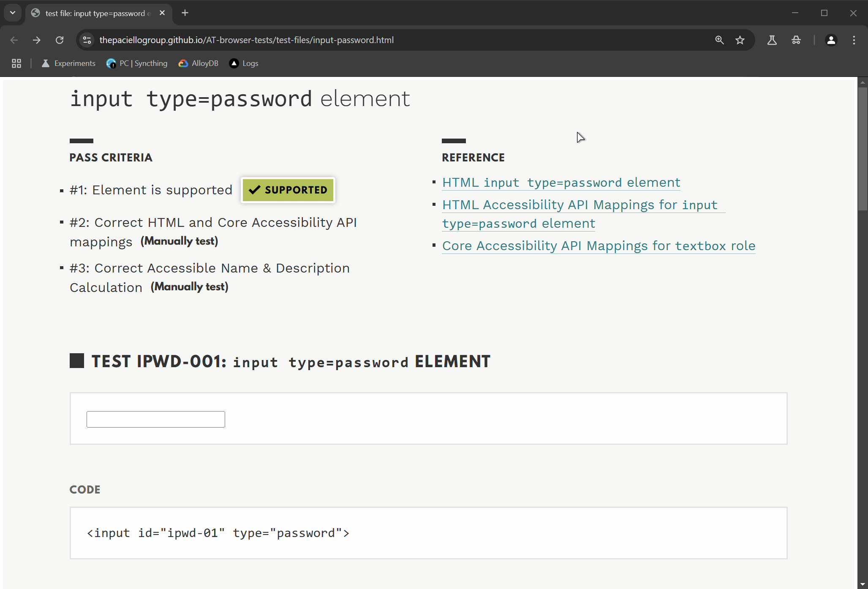868x589 pixels.
Task: Click into the password input field
Action: [156, 419]
